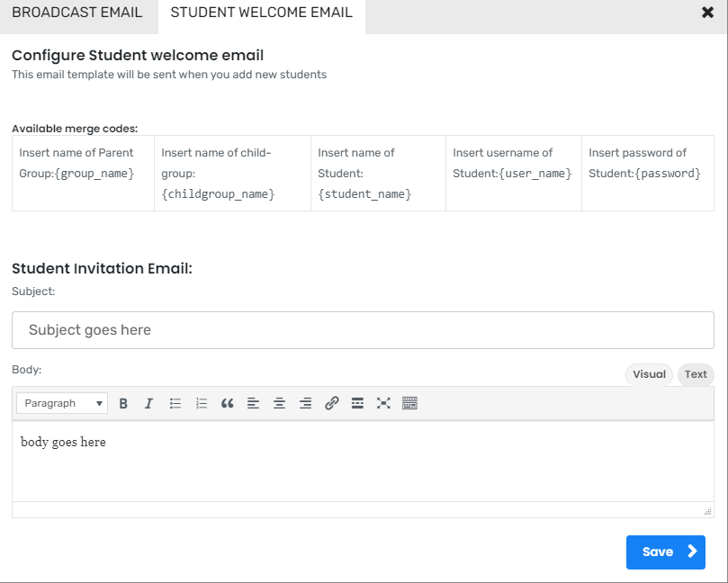Toggle bold formatting in the editor

coord(123,403)
